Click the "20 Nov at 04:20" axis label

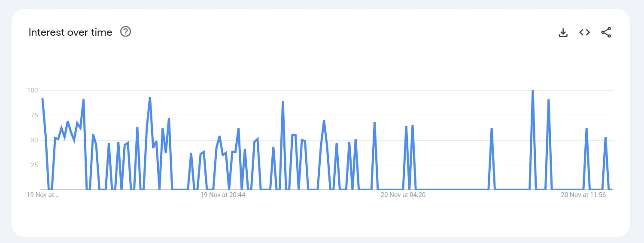click(x=403, y=195)
